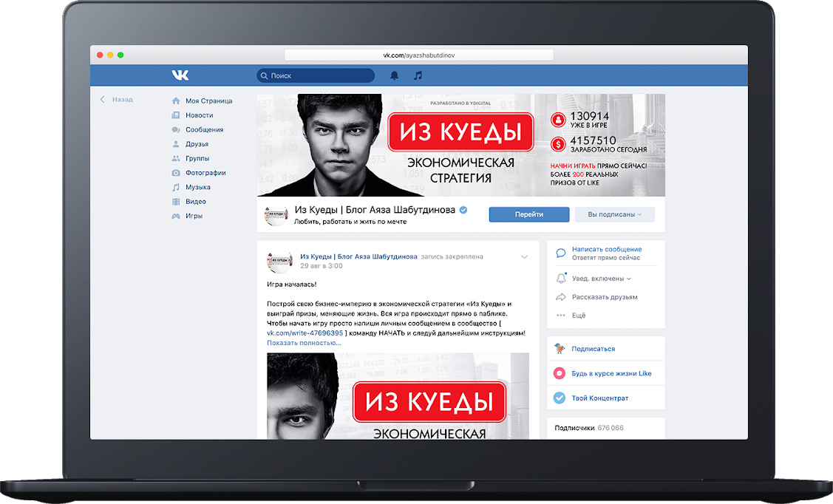Click the browser address bar
Viewport: 833px width, 504px height.
pyautogui.click(x=419, y=55)
